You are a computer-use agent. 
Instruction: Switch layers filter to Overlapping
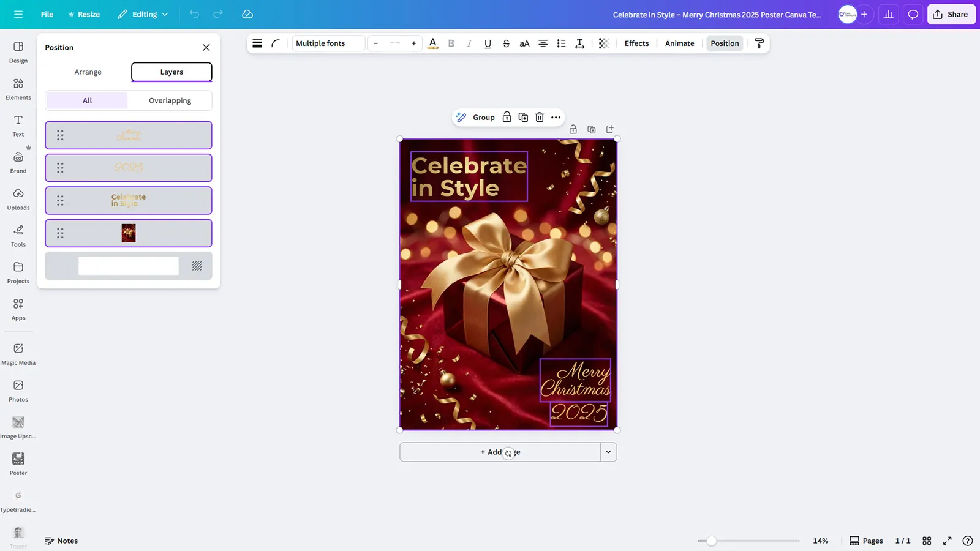click(170, 100)
